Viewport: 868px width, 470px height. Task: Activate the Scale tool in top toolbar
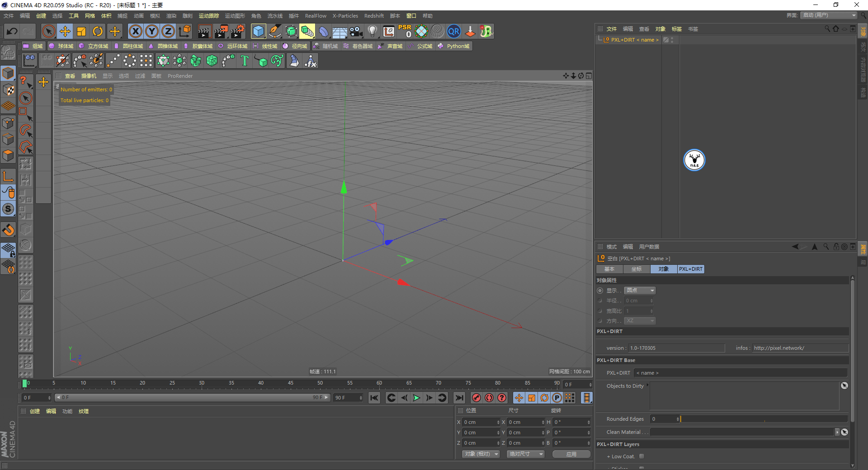(81, 31)
